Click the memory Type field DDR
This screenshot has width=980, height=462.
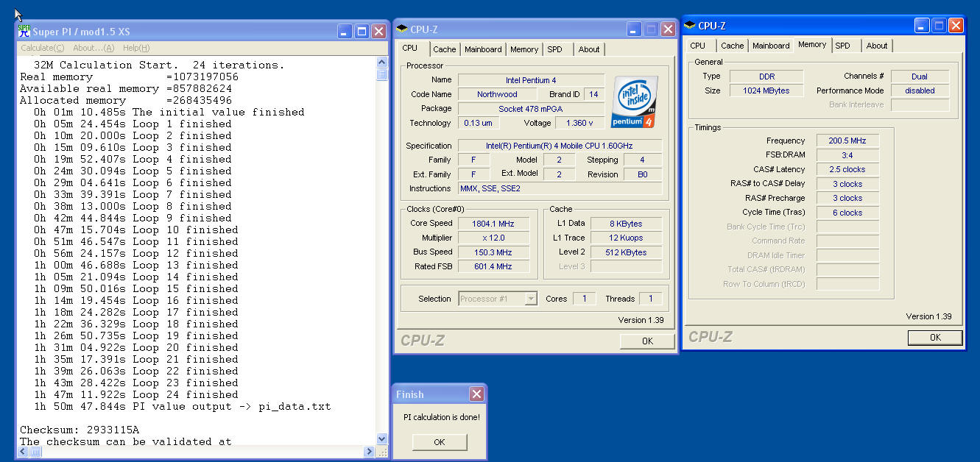pos(766,77)
